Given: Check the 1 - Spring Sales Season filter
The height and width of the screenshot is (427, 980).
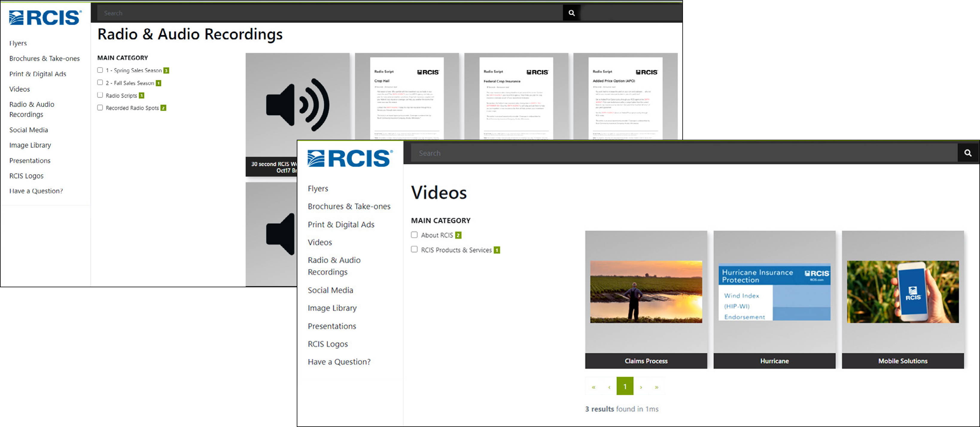Looking at the screenshot, I should [100, 70].
